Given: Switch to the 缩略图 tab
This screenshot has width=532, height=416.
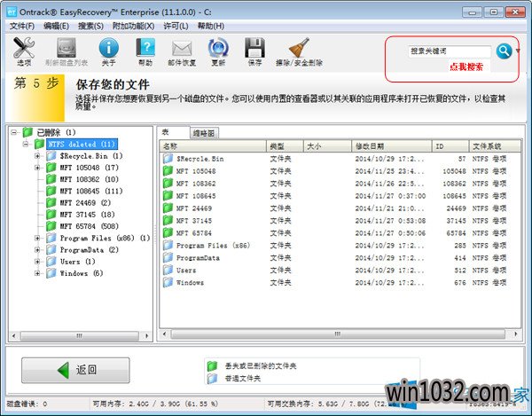Looking at the screenshot, I should click(204, 132).
